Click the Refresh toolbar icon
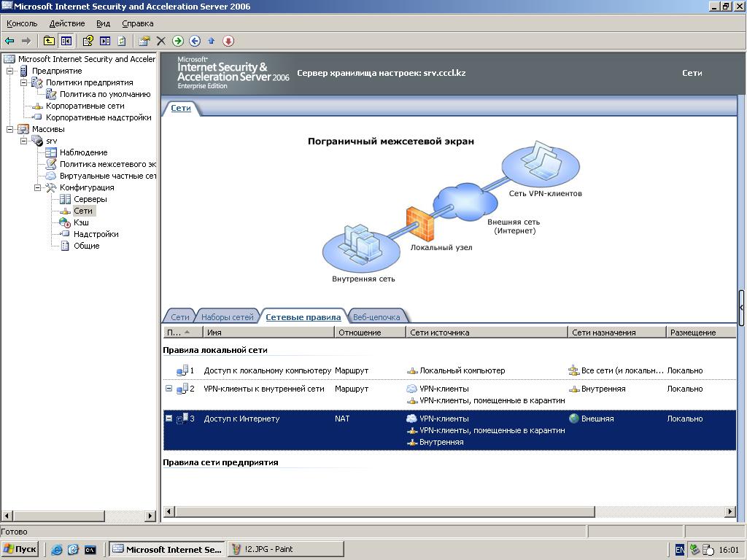Screen dimensions: 747x560 click(x=122, y=41)
